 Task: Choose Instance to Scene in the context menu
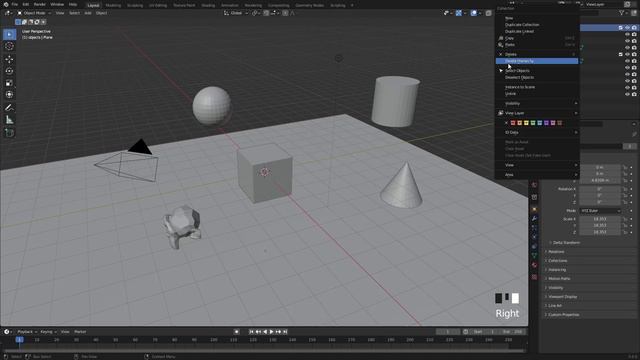[x=520, y=87]
